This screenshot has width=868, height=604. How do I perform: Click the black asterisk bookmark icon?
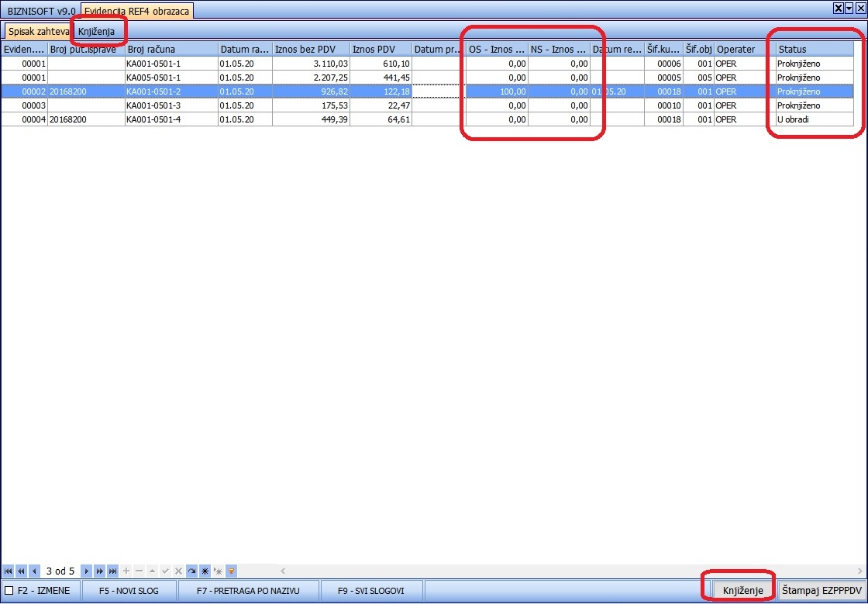(205, 571)
